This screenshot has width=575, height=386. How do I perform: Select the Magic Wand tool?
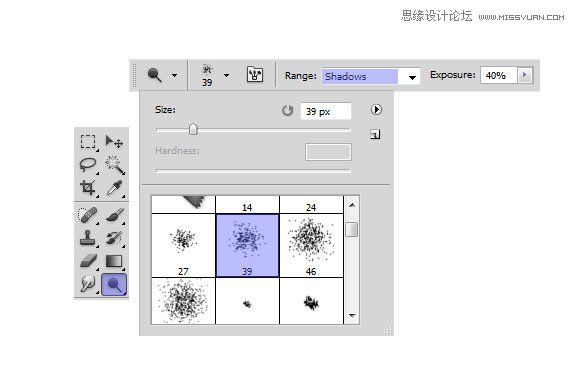(114, 165)
